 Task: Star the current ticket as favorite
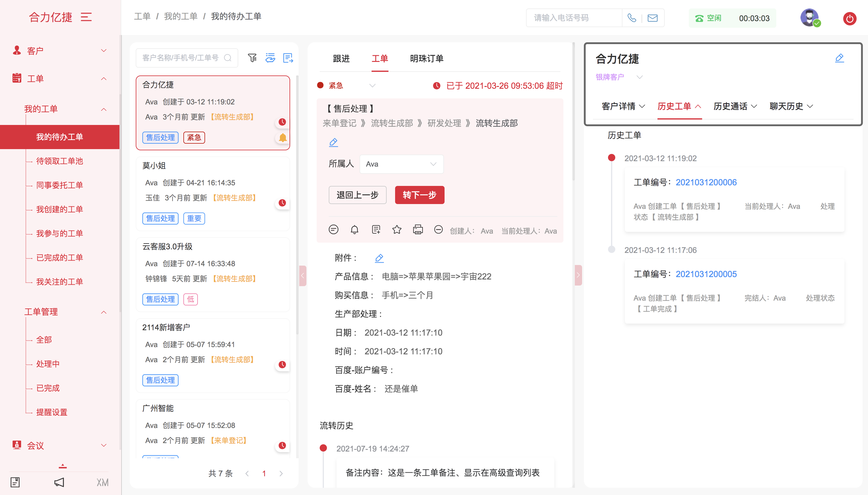397,230
